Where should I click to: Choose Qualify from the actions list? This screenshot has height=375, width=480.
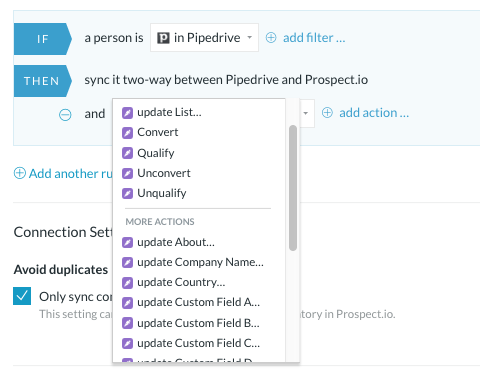click(199, 153)
